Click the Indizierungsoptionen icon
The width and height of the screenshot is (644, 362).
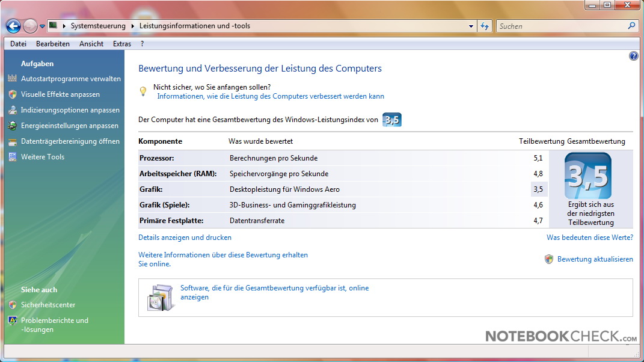pyautogui.click(x=13, y=109)
